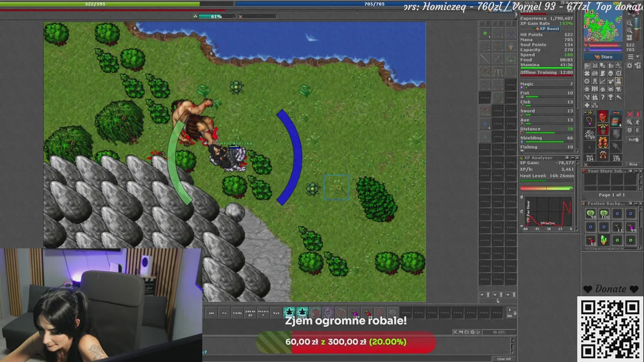Viewport: 644px width, 362px height.
Task: Say keyword trade to NPC
Action: 237,313
